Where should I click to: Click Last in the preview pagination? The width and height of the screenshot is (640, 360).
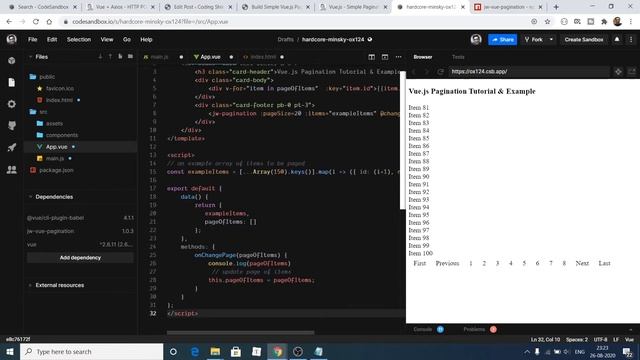coord(604,263)
